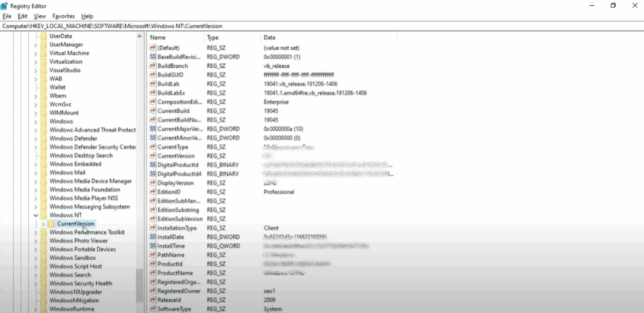644x313 pixels.
Task: Select the Windows Sandbox key
Action: pyautogui.click(x=72, y=258)
